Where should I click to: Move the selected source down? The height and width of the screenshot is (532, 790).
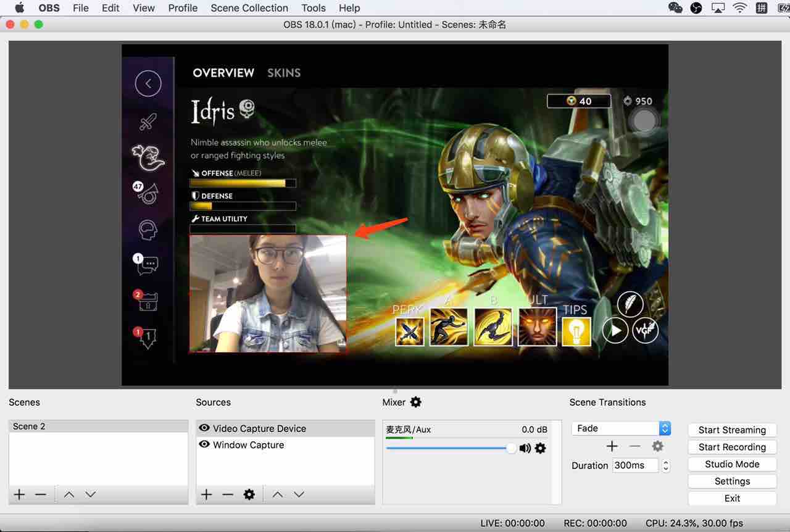pos(299,494)
